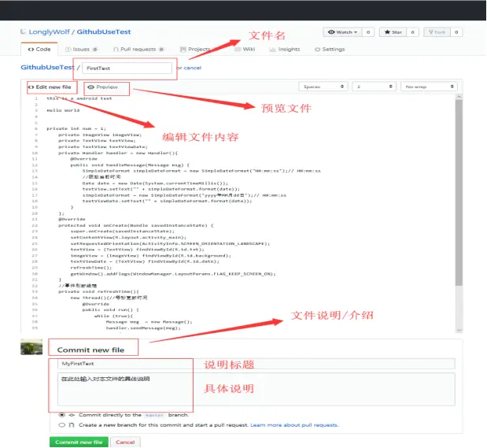Expand the No wrap dropdown

click(x=429, y=87)
